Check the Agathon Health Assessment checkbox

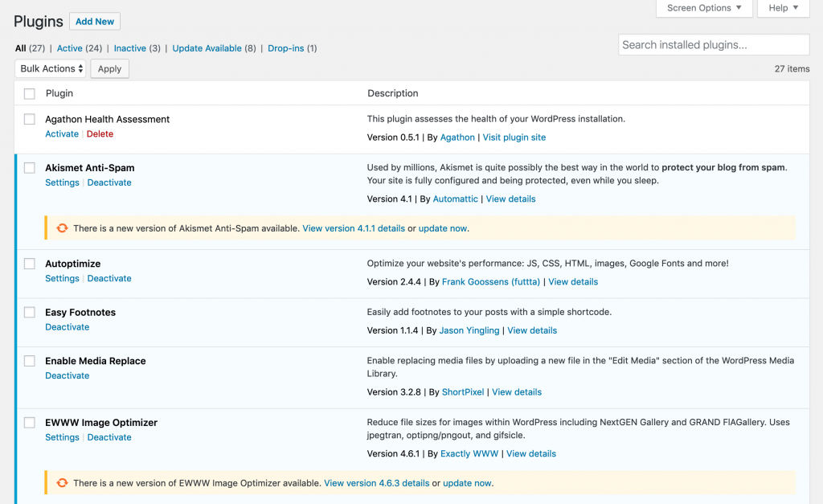(x=30, y=119)
